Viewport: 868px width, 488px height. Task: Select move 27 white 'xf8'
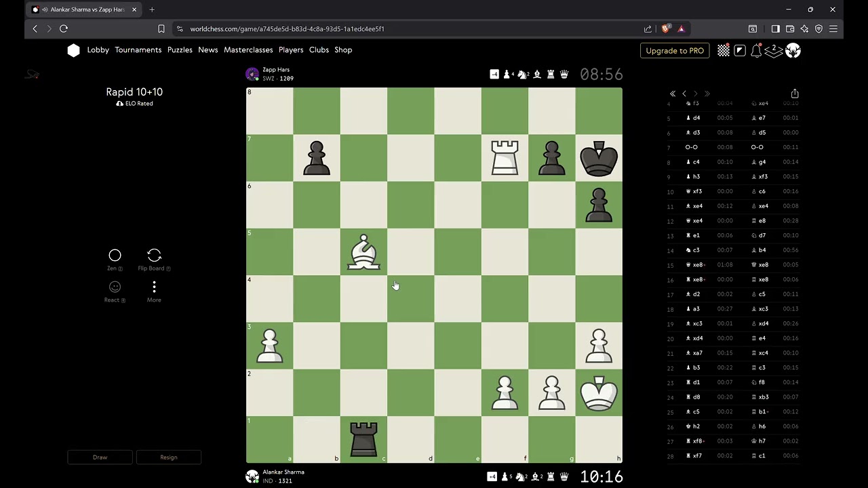(x=697, y=441)
